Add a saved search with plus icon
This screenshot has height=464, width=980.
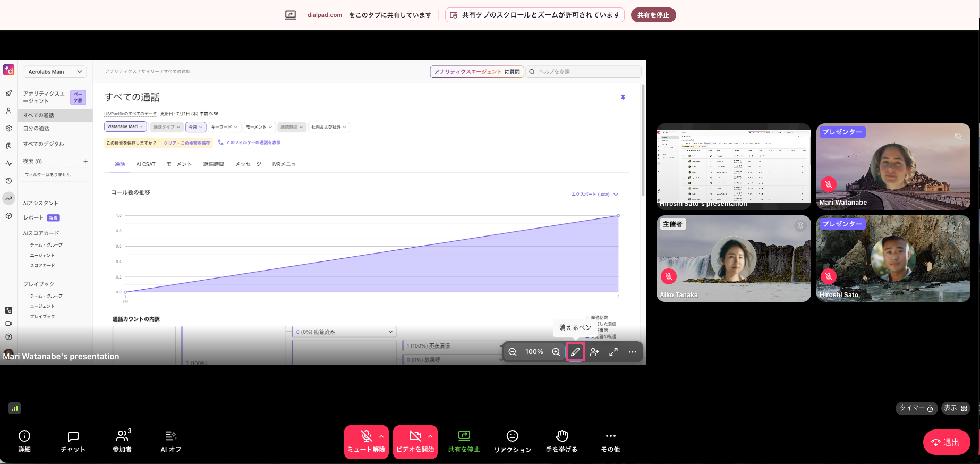[86, 162]
